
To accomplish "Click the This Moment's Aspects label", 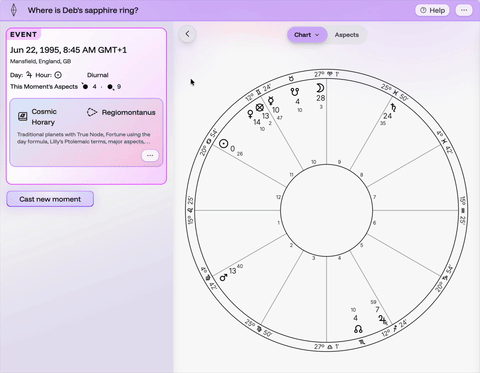I will [44, 87].
